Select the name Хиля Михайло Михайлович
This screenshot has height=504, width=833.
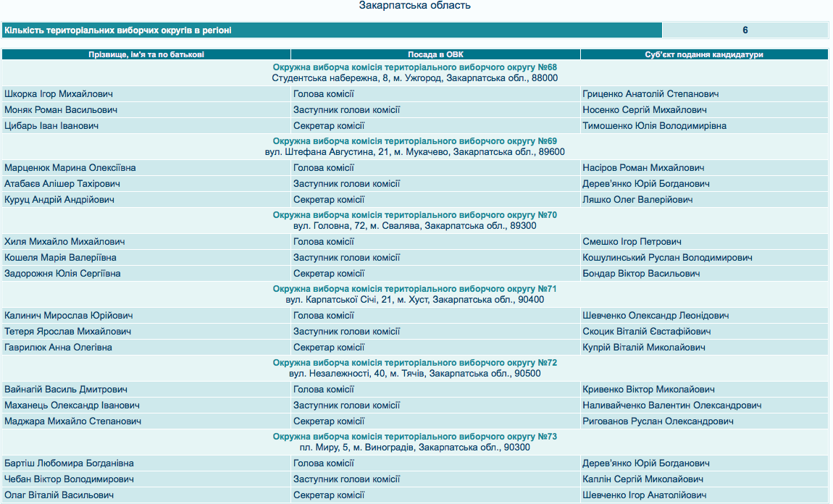click(65, 242)
